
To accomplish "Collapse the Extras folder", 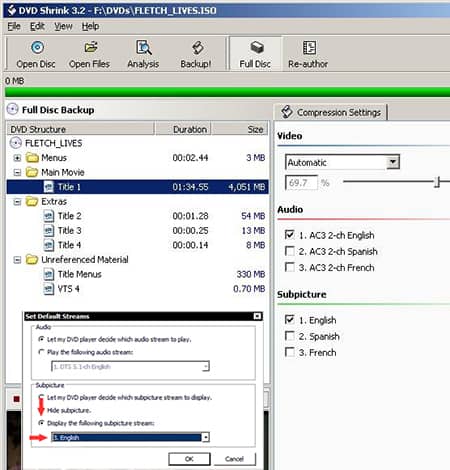I will tap(17, 202).
